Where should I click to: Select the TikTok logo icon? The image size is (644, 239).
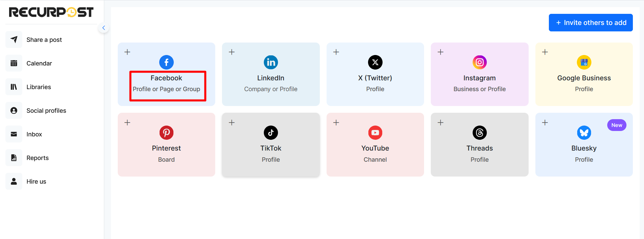(x=271, y=133)
